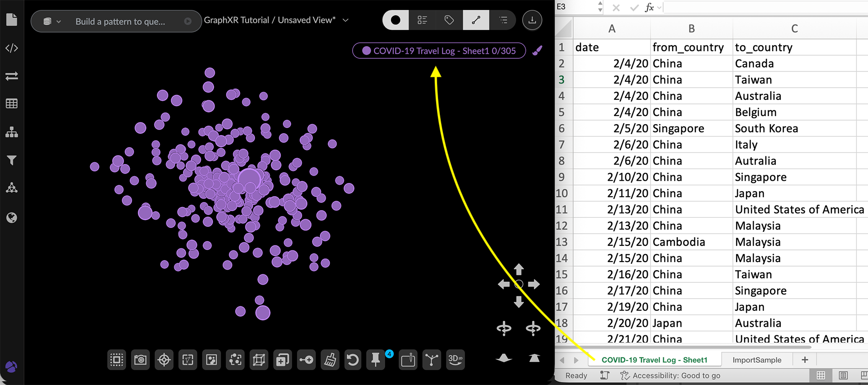Take a screenshot with the camera icon
868x385 pixels.
pos(141,360)
